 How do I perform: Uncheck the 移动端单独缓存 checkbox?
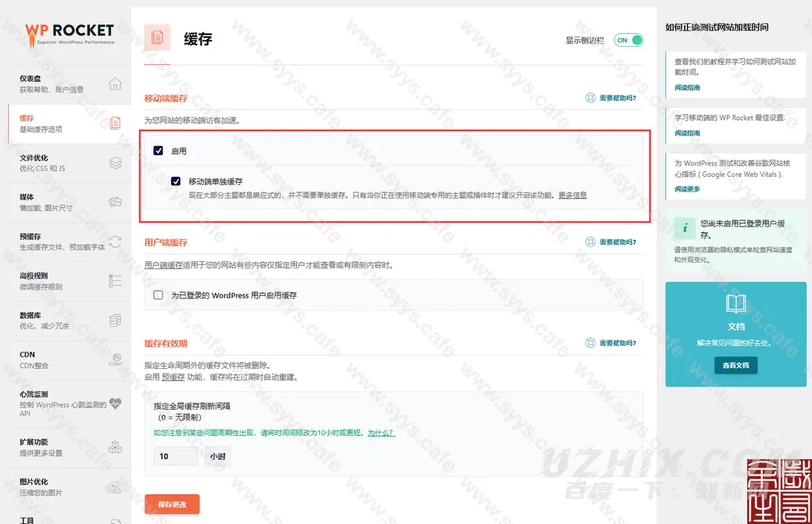click(176, 181)
